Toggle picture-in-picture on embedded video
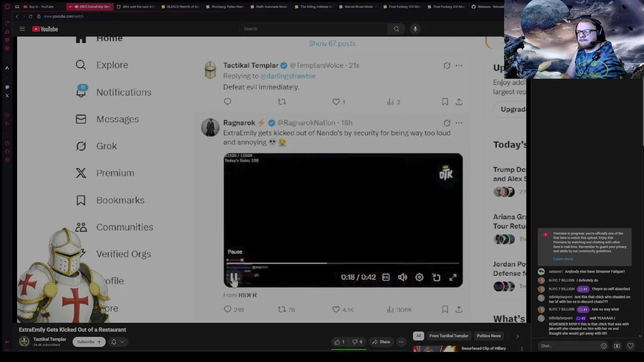The width and height of the screenshot is (644, 362). tap(436, 277)
